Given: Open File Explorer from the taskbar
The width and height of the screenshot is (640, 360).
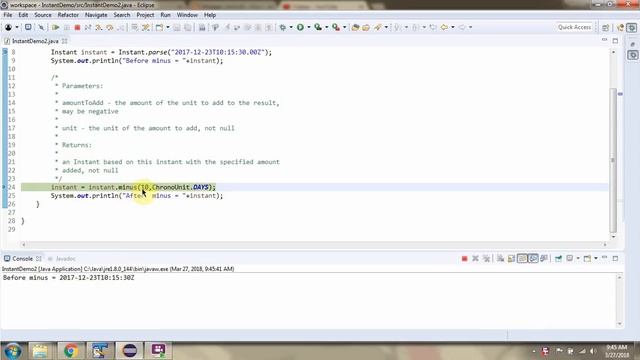Looking at the screenshot, I should 40,351.
